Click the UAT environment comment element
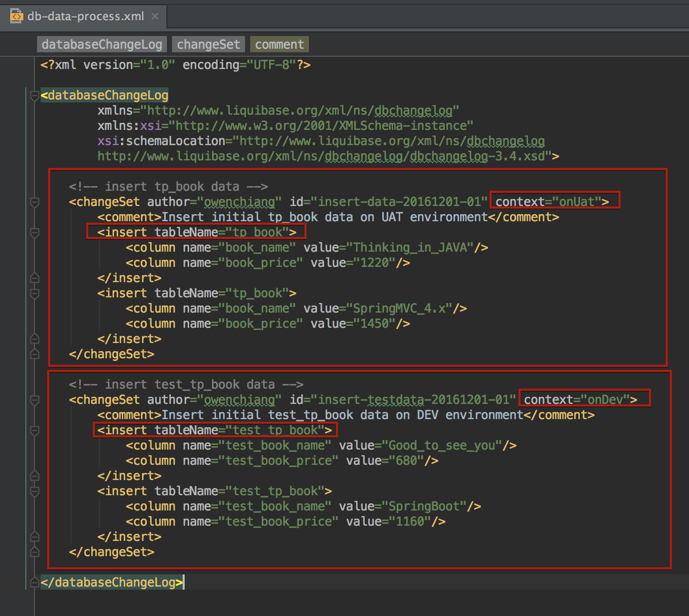This screenshot has width=689, height=616. click(x=328, y=217)
